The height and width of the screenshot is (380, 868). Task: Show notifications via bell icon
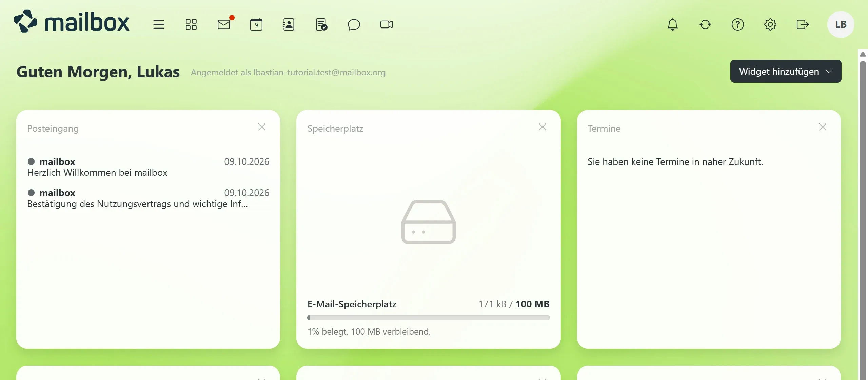click(x=672, y=24)
